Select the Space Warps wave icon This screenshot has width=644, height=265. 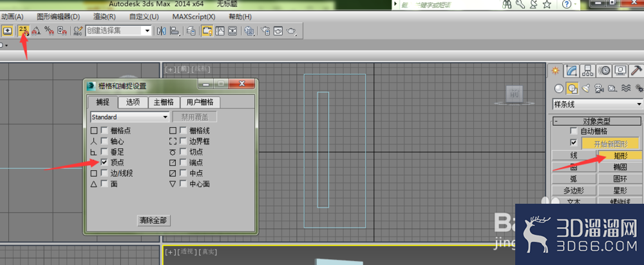(x=626, y=88)
